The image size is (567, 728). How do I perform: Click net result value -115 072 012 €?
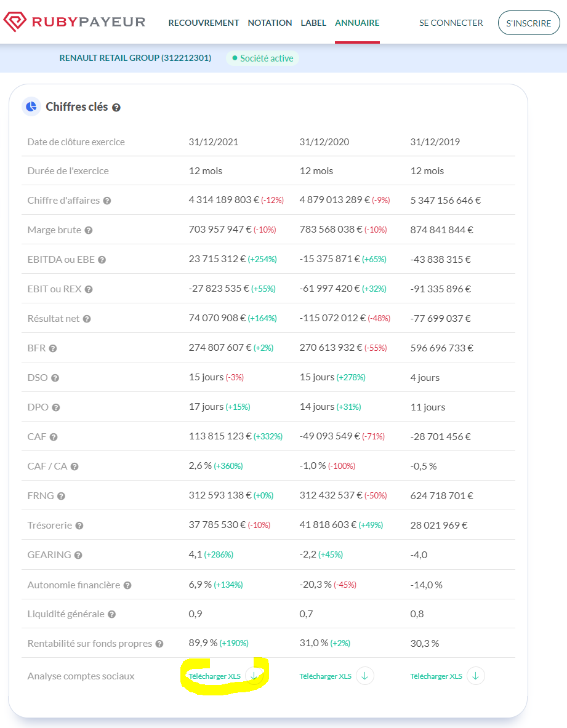click(333, 318)
